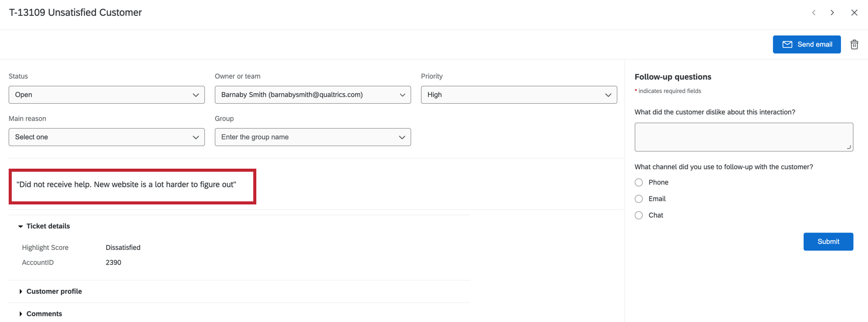Open the Main reason dropdown

pos(107,137)
